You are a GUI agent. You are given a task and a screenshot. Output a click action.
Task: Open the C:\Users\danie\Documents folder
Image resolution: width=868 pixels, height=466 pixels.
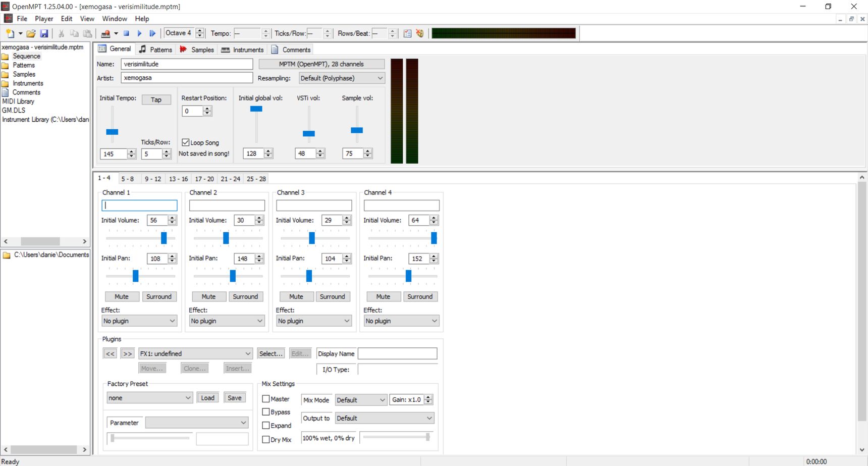point(51,255)
